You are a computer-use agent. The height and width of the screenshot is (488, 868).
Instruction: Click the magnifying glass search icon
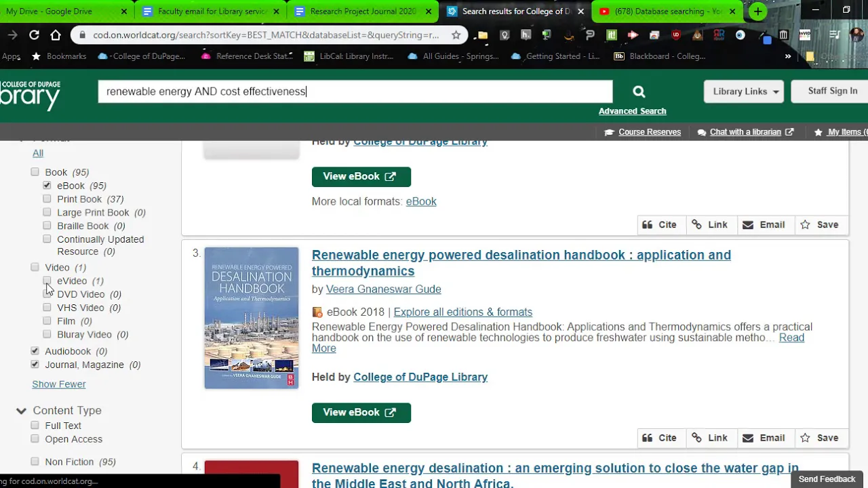click(639, 91)
